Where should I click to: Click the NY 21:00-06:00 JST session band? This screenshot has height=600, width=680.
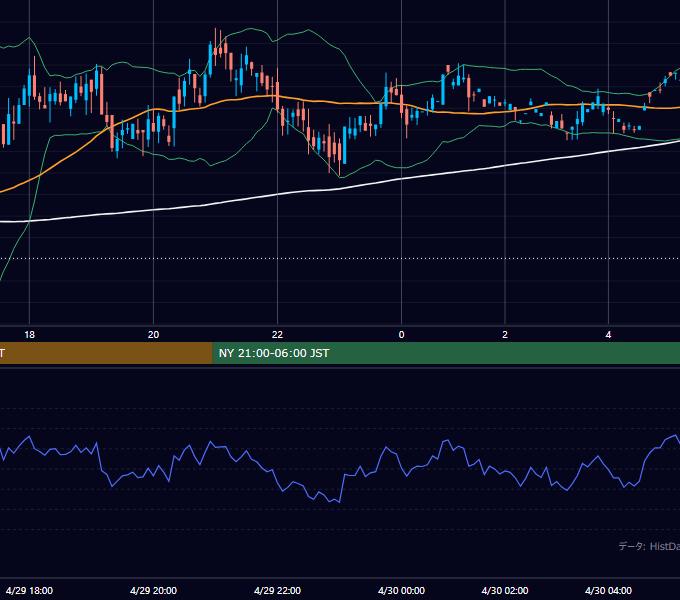(446, 353)
